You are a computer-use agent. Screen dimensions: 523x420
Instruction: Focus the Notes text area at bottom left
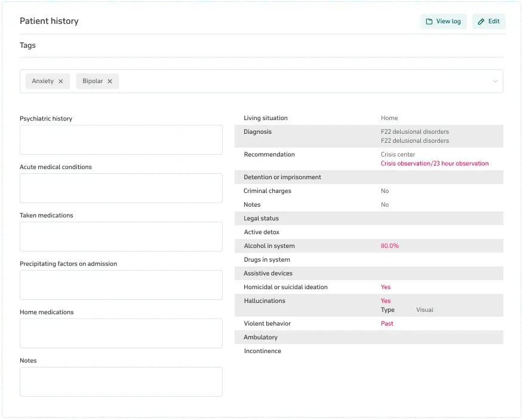pos(121,382)
